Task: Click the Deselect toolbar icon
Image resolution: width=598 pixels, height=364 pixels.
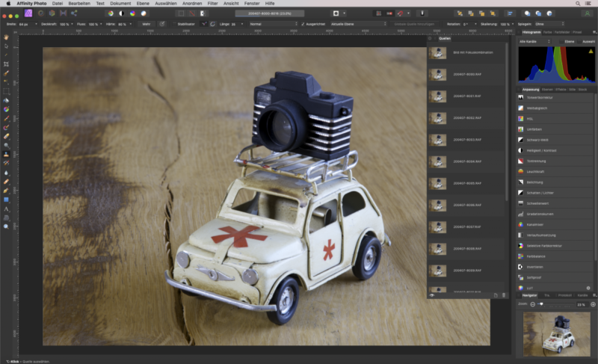Action: coord(192,13)
